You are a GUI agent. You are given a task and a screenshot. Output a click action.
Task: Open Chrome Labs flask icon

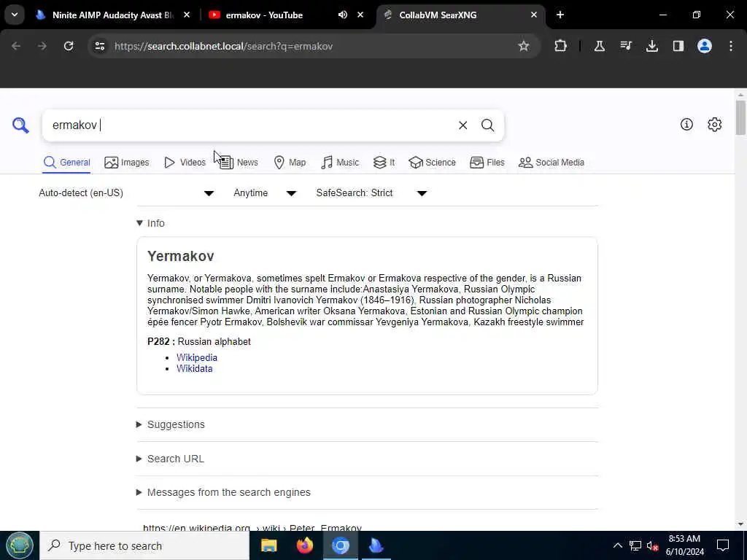coord(600,46)
